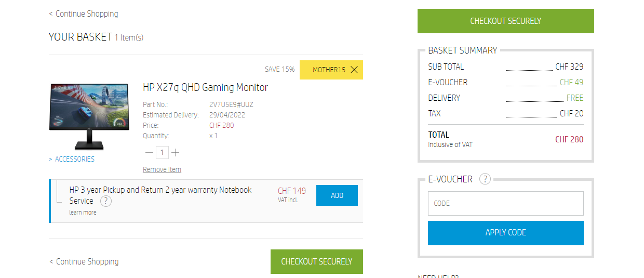Viewport: 644px width, 278px height.
Task: Open the help icon next to Notebook Service
Action: [x=105, y=201]
